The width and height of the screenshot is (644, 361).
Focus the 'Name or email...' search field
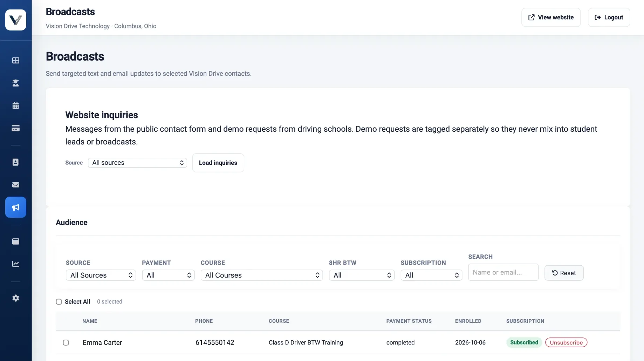(x=503, y=272)
